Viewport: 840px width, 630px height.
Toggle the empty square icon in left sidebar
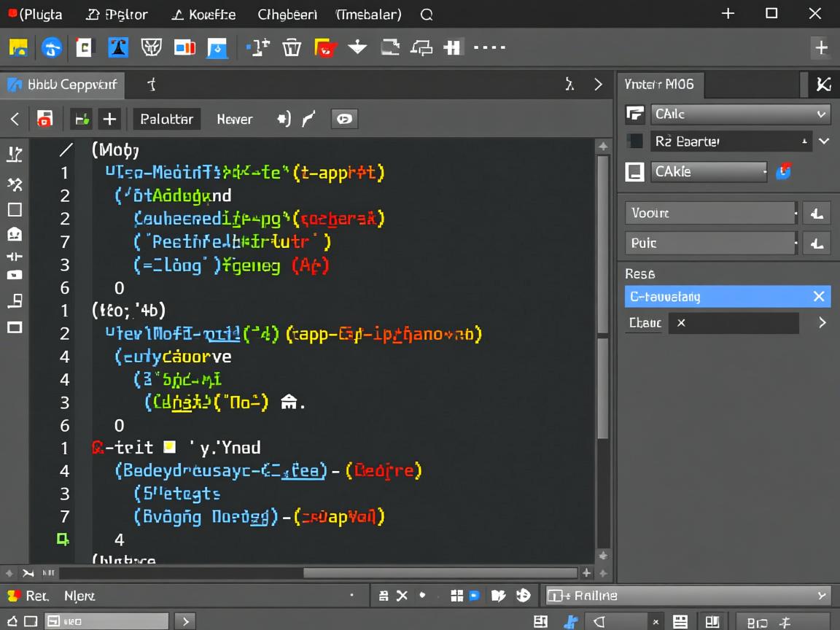15,210
